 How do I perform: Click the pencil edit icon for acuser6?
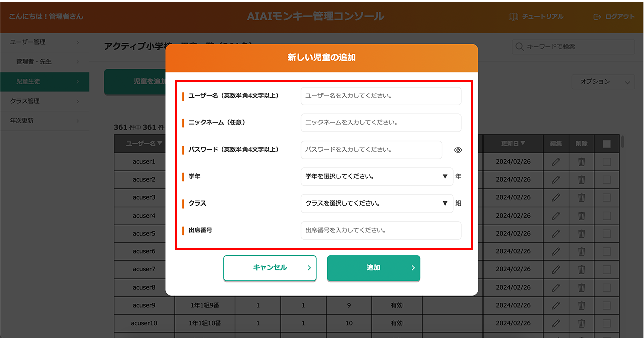pos(556,251)
